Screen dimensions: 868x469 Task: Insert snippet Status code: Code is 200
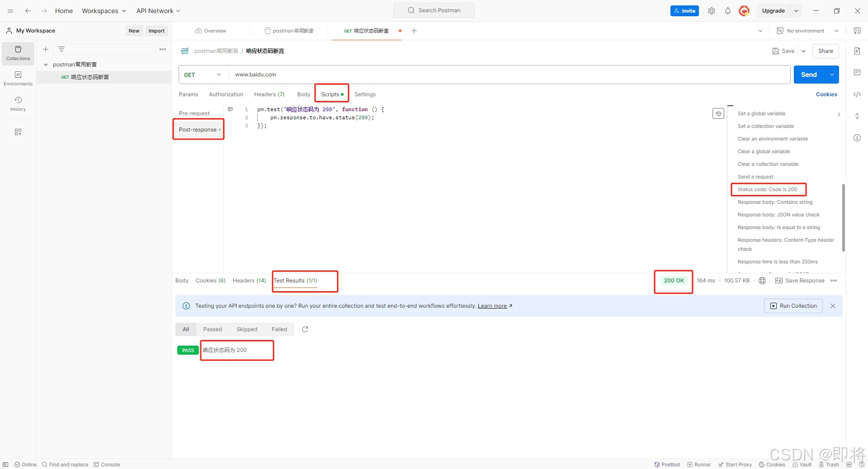768,189
